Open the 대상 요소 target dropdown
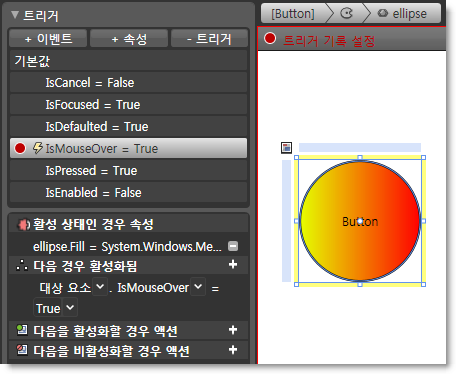Viewport: 456px width, 374px height. coord(100,287)
